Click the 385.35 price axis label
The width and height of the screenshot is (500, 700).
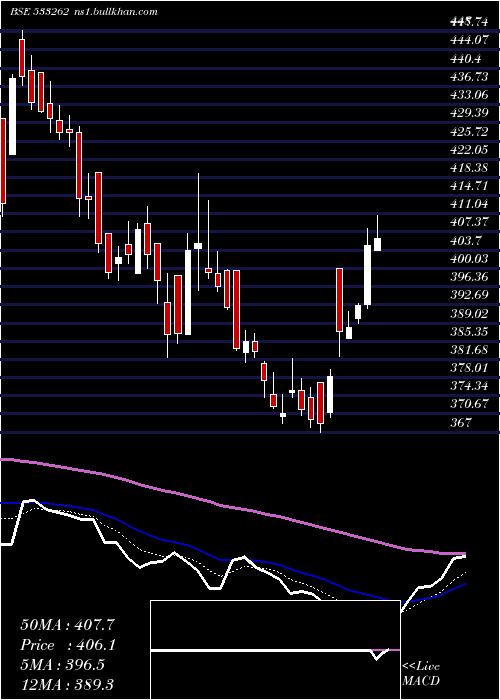pos(469,332)
